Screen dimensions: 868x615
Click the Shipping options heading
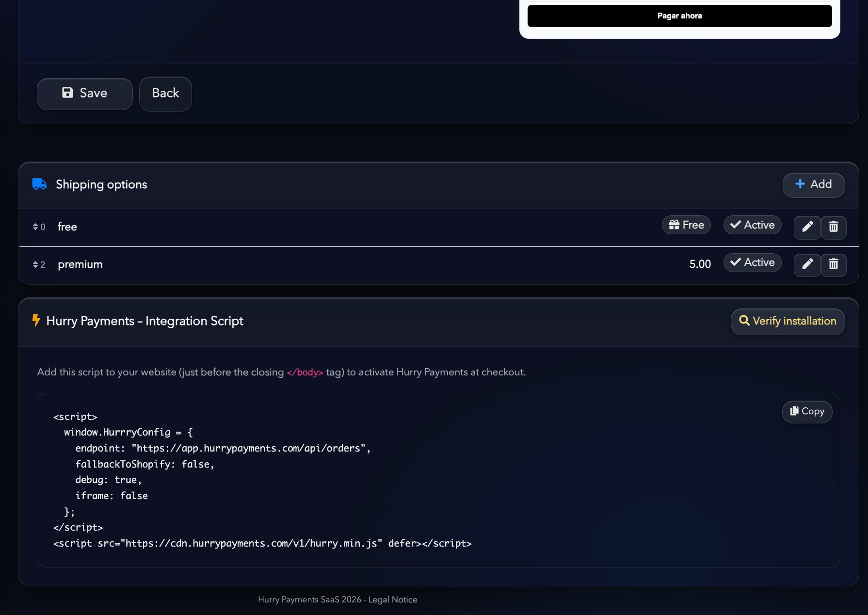pyautogui.click(x=101, y=185)
